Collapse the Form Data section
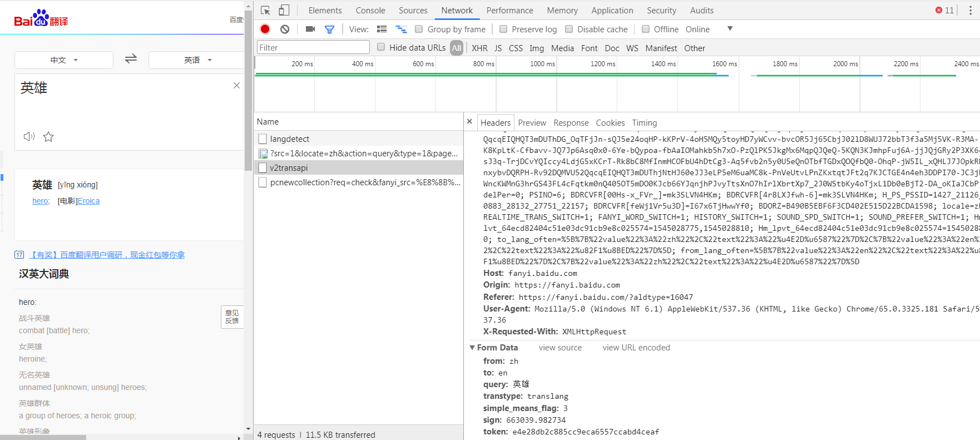 tap(472, 348)
